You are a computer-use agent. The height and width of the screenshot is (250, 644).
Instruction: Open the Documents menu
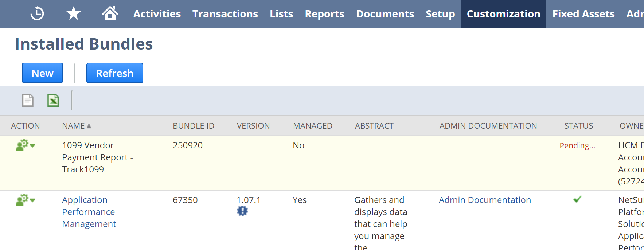point(385,14)
